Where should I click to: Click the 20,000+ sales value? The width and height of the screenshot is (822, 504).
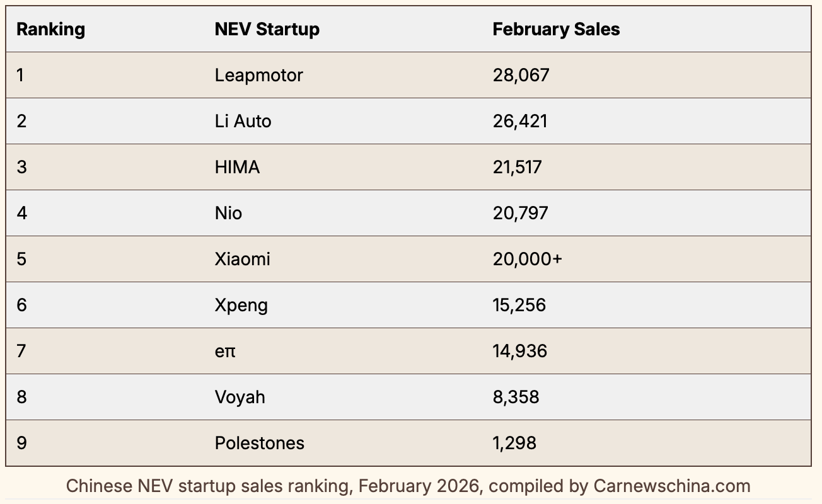(527, 259)
